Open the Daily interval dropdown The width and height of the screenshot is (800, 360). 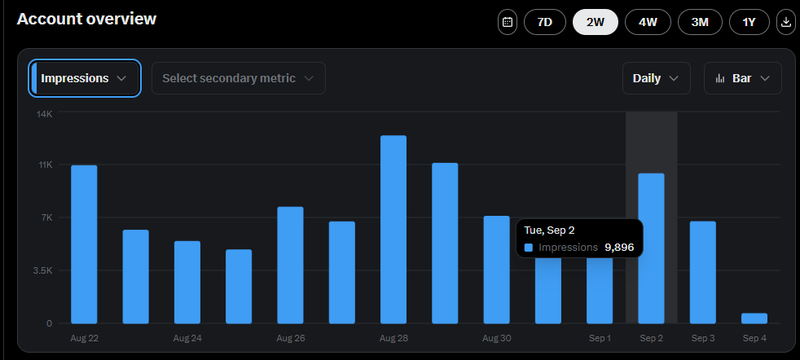(x=656, y=78)
